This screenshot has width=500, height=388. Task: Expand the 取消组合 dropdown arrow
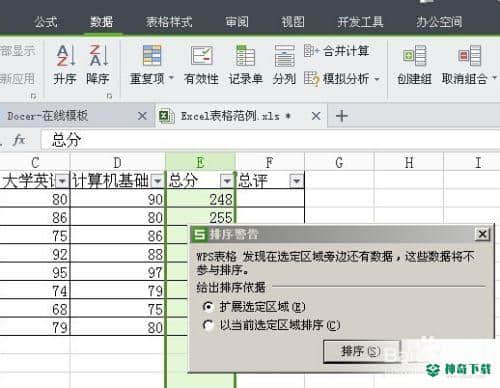click(x=495, y=78)
